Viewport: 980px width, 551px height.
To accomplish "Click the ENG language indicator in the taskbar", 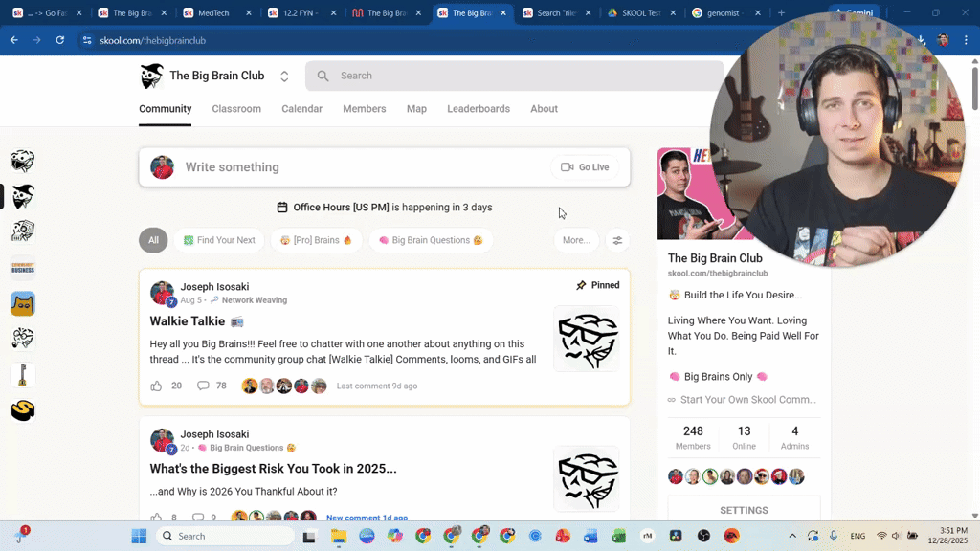I will coord(857,536).
